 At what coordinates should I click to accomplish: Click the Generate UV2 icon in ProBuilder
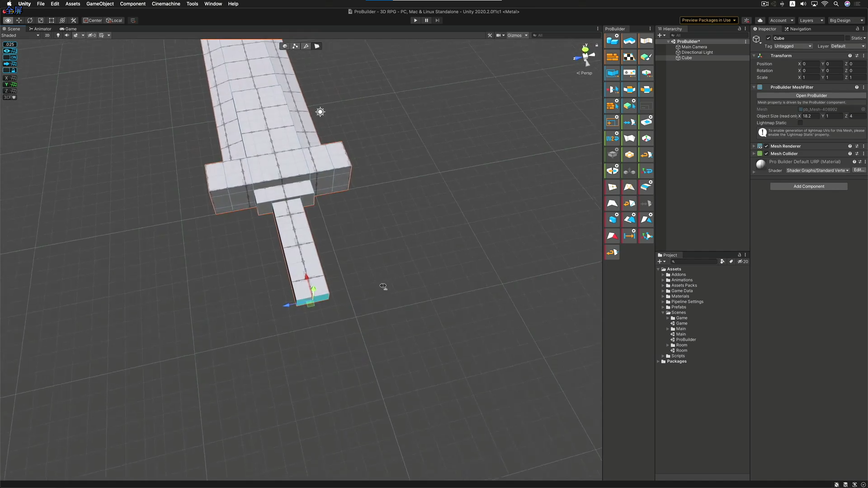[612, 138]
